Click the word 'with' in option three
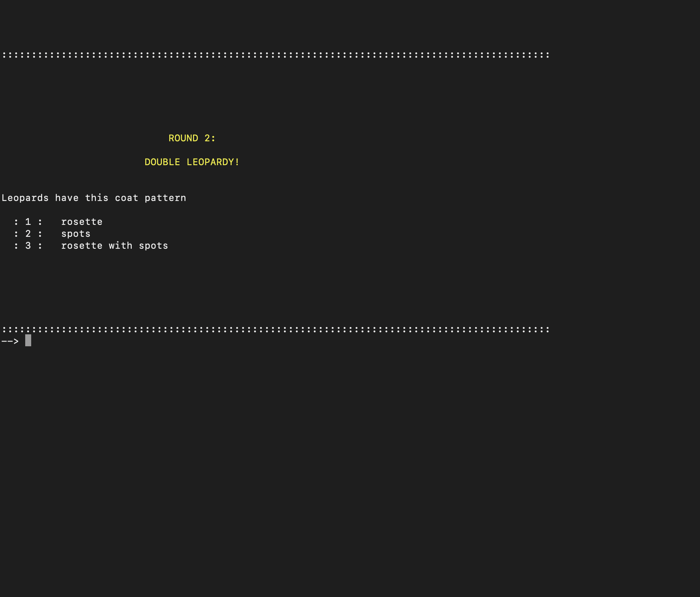Image resolution: width=700 pixels, height=597 pixels. pos(120,246)
